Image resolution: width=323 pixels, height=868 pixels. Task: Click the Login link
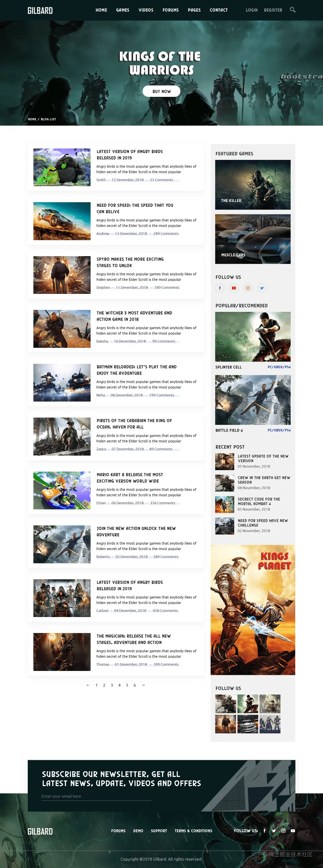pos(251,10)
